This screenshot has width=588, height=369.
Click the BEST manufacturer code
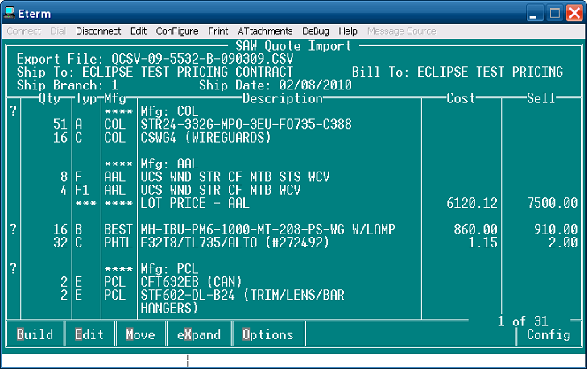point(118,230)
